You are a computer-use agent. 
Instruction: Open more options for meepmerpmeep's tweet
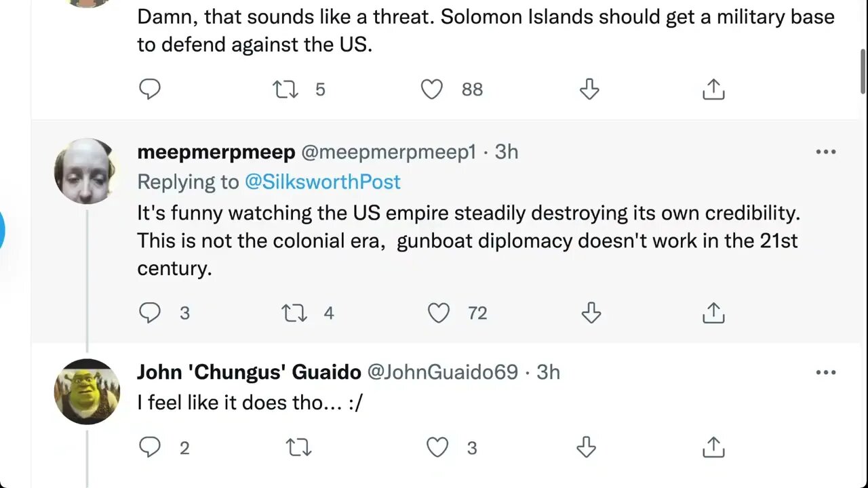825,152
